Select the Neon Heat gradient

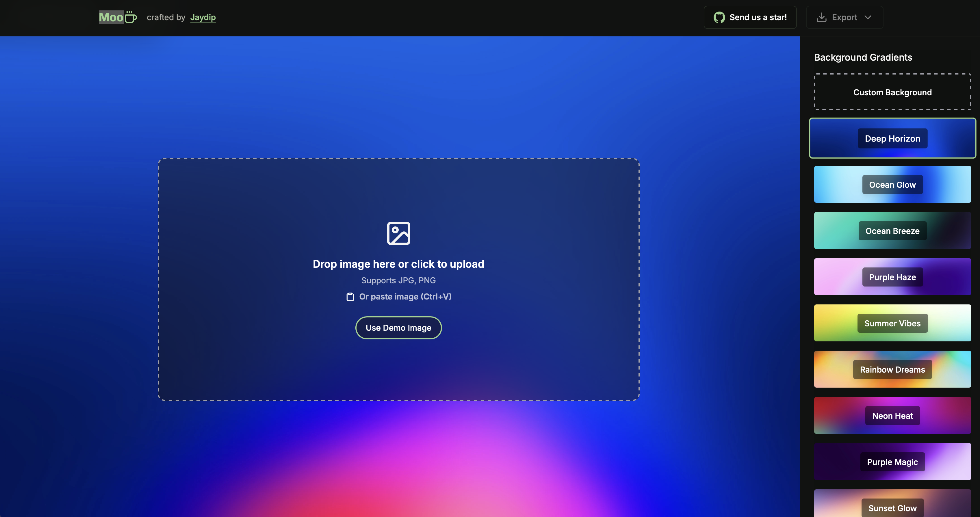(892, 415)
